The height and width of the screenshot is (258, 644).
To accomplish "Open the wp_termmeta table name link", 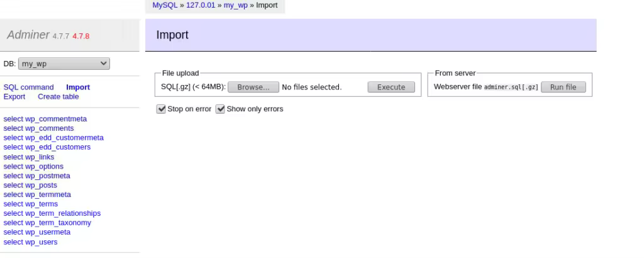I will point(48,194).
